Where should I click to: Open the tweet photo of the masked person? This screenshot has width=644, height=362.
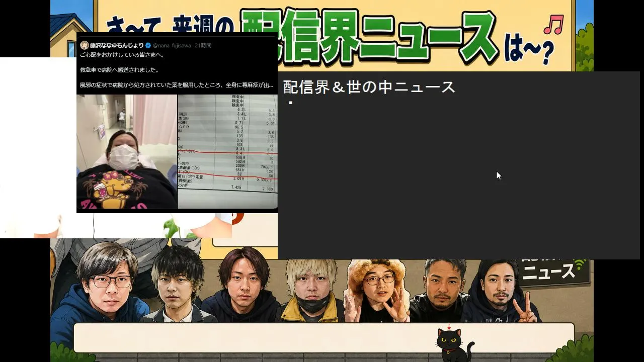click(x=127, y=151)
